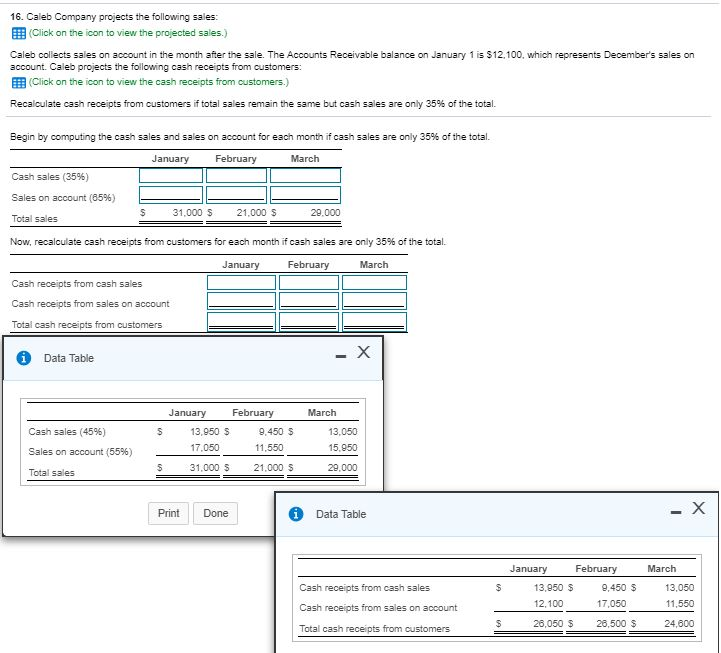Screen dimensions: 721x653
Task: Select March Sales on account (65%) input
Action: 307,195
